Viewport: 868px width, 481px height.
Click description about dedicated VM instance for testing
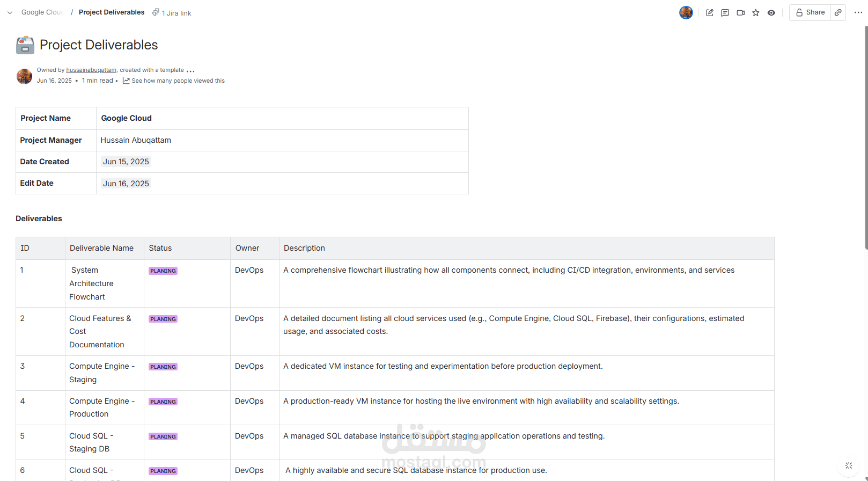point(443,366)
